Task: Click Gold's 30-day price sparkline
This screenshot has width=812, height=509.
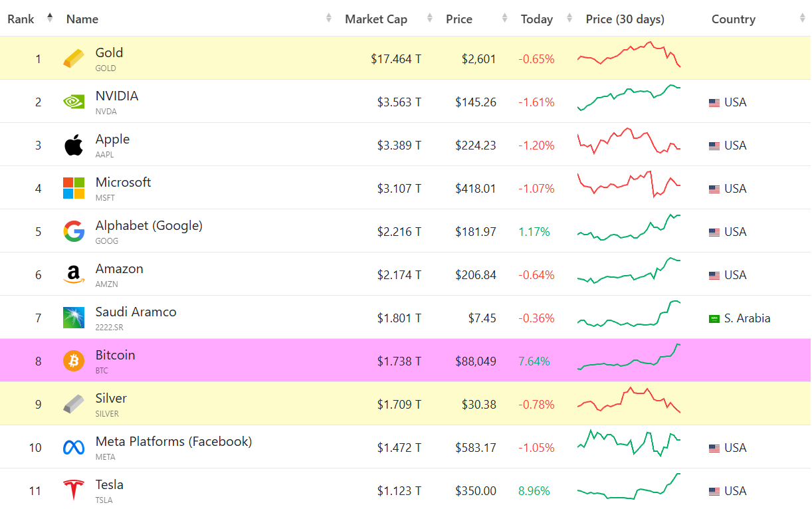Action: (629, 55)
